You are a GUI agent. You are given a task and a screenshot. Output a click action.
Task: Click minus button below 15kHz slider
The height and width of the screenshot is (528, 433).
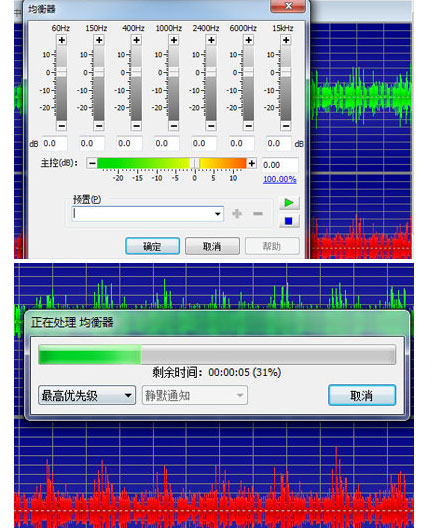click(286, 126)
